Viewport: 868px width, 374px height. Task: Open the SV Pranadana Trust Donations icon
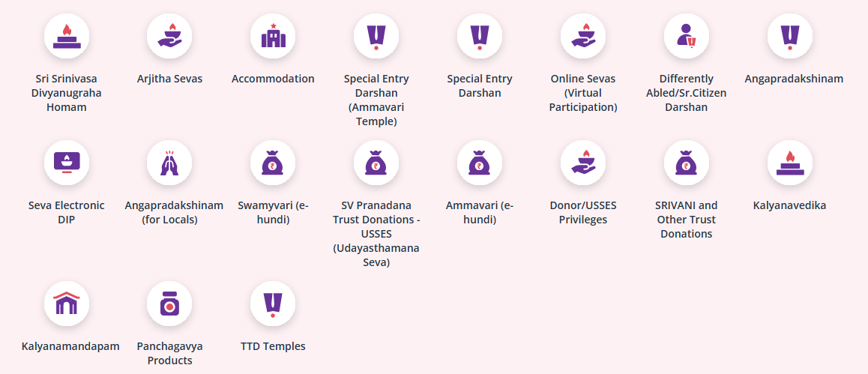(x=376, y=163)
